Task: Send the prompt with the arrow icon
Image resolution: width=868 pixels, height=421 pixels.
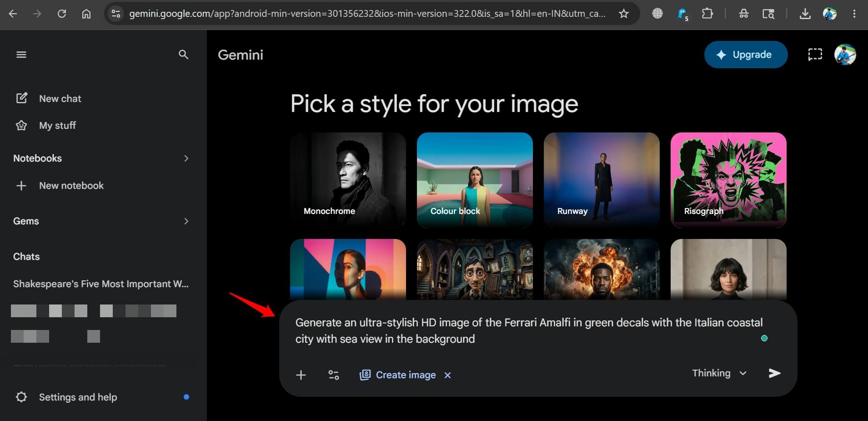Action: [x=774, y=373]
